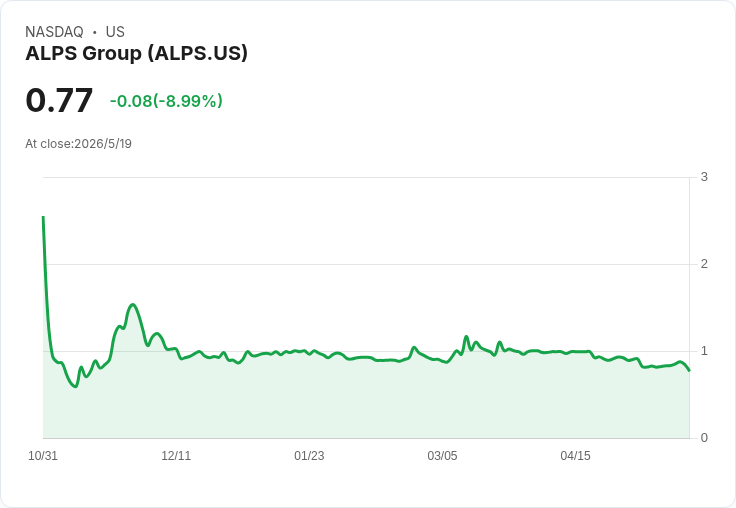Click the 10/31 date axis label
This screenshot has height=508, width=736.
coord(43,456)
